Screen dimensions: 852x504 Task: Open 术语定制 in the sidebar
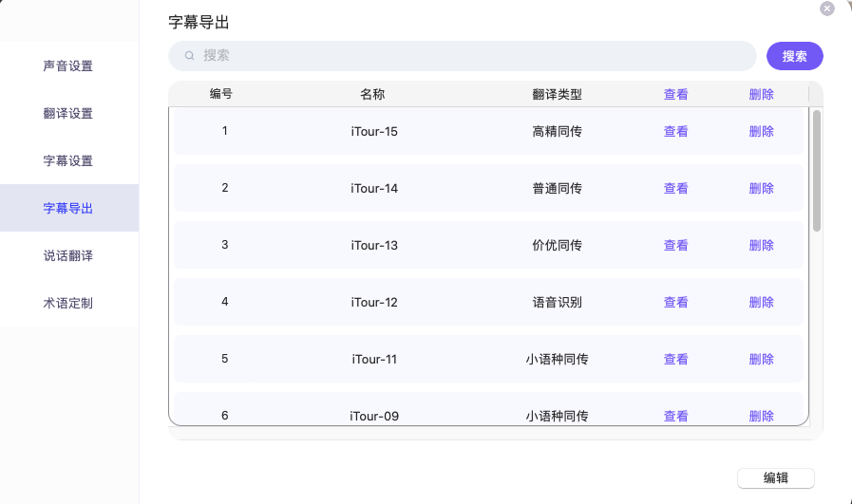click(x=68, y=304)
